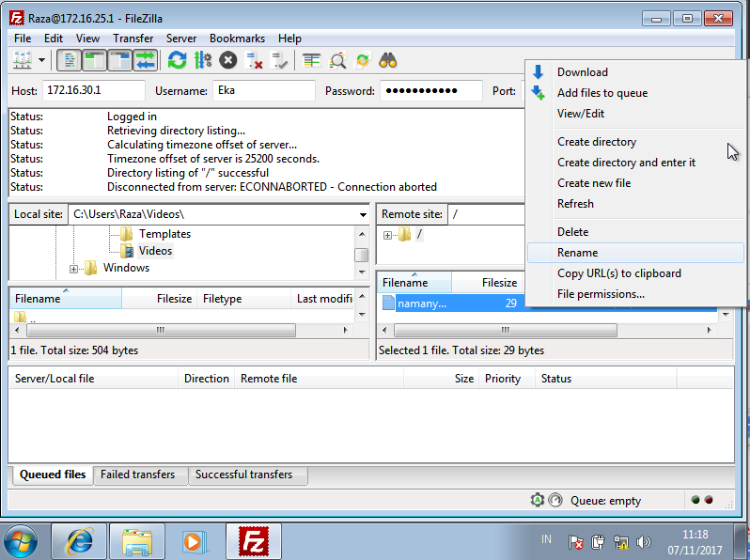Click the Password input field
Image resolution: width=750 pixels, height=560 pixels.
tap(431, 90)
